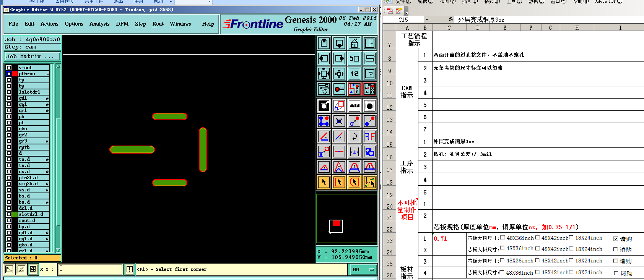
Task: Open the Analysis menu
Action: pos(99,24)
